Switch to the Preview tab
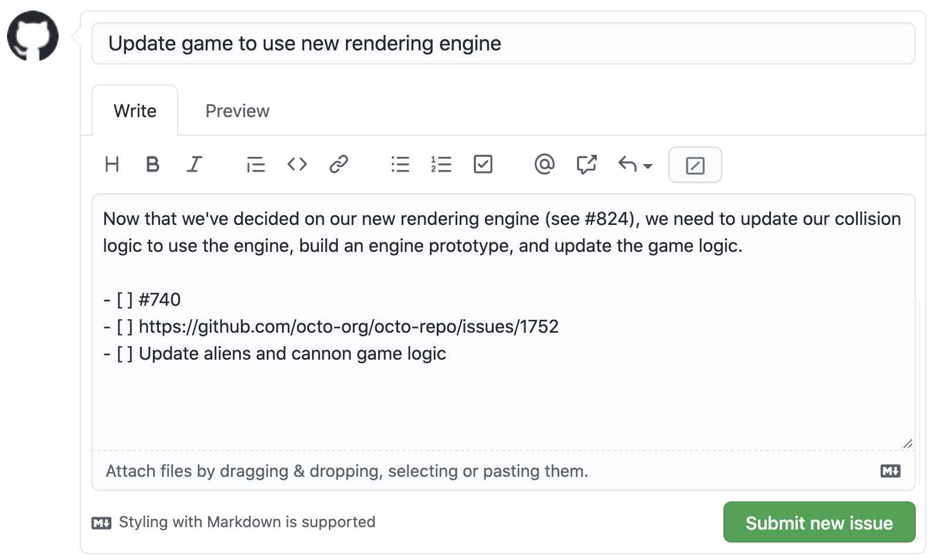 237,111
